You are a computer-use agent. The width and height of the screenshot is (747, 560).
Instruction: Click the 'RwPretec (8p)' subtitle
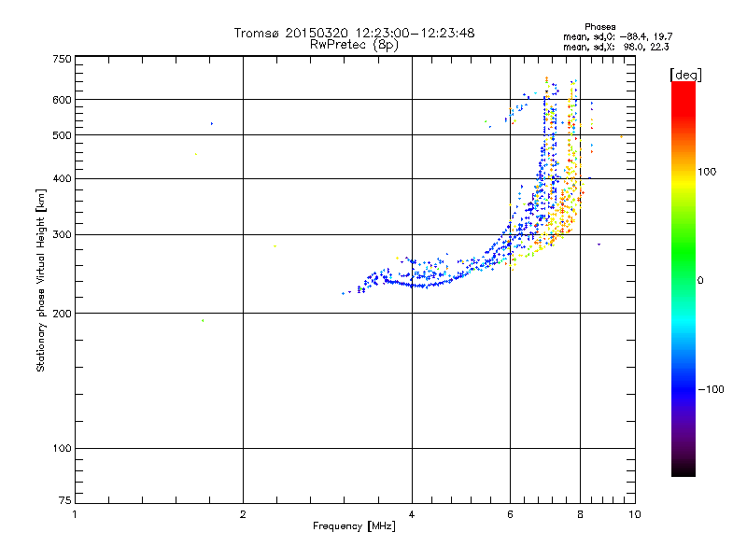(354, 45)
